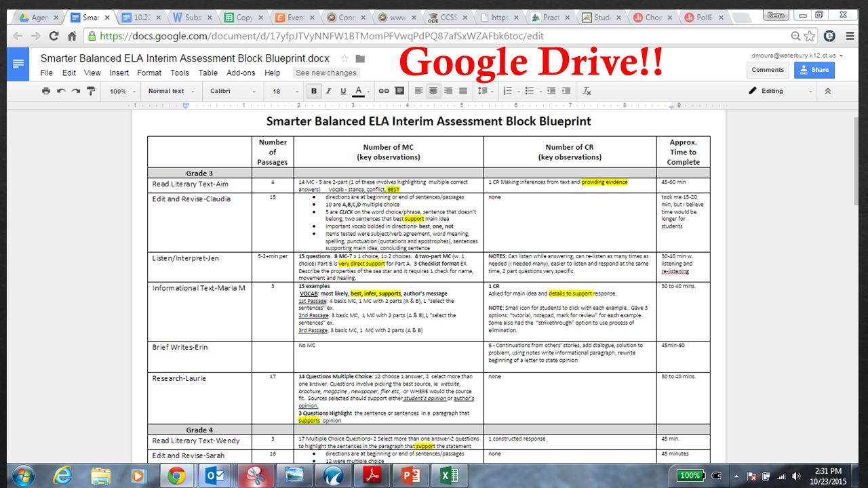The image size is (868, 488).
Task: Click the Comments button
Action: [x=768, y=70]
